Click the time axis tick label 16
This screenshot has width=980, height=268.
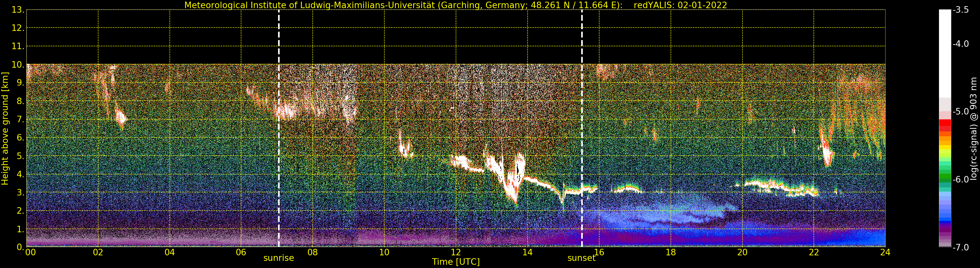tap(599, 252)
